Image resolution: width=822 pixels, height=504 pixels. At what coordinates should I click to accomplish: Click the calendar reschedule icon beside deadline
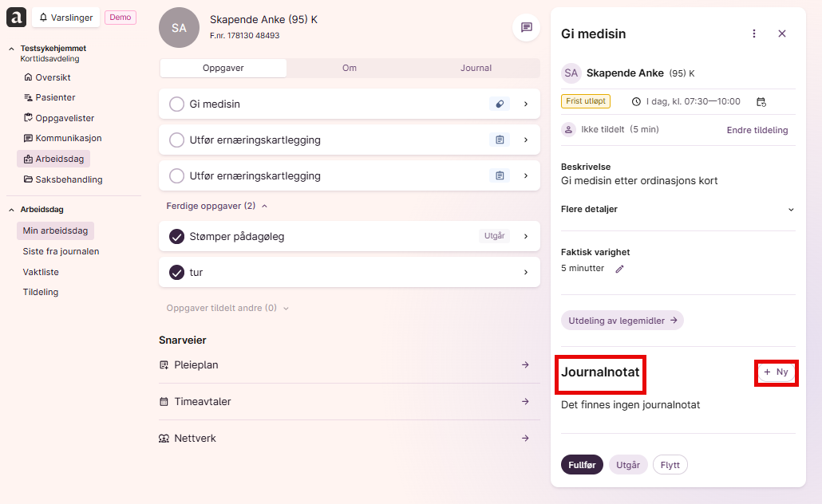(761, 101)
